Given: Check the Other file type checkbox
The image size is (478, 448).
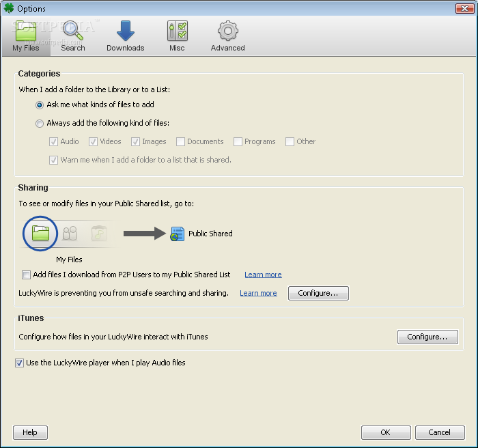Looking at the screenshot, I should (x=290, y=142).
